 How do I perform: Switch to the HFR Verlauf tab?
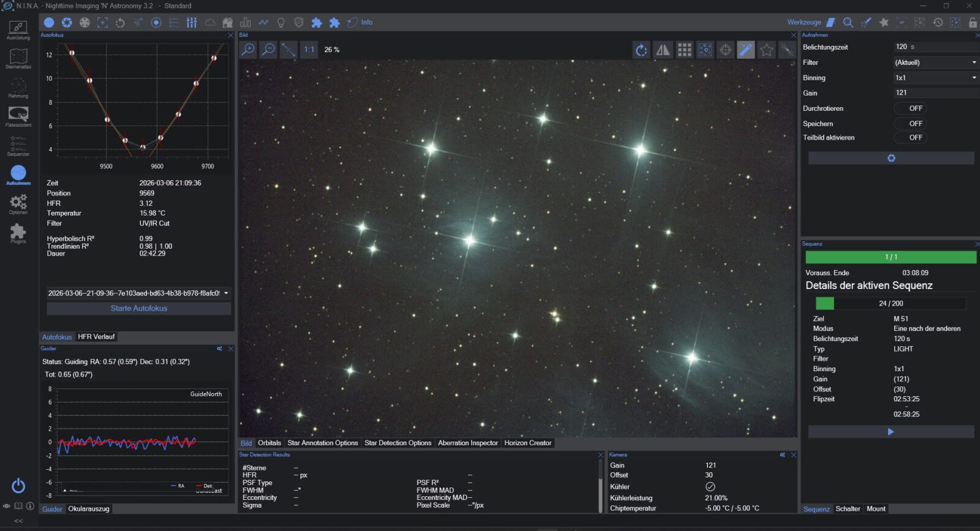96,337
